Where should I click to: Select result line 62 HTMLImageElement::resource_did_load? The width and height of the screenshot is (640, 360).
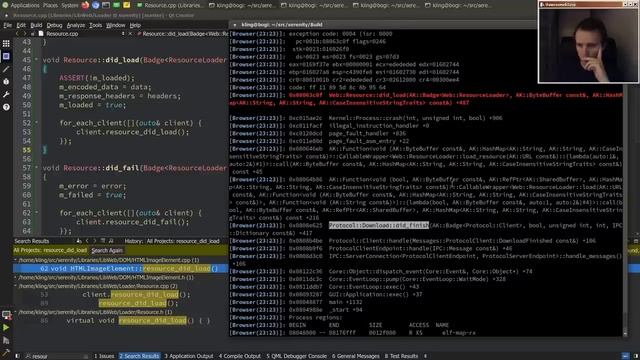121,269
